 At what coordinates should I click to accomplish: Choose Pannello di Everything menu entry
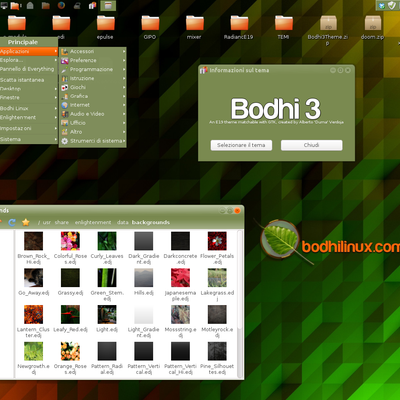29,69
